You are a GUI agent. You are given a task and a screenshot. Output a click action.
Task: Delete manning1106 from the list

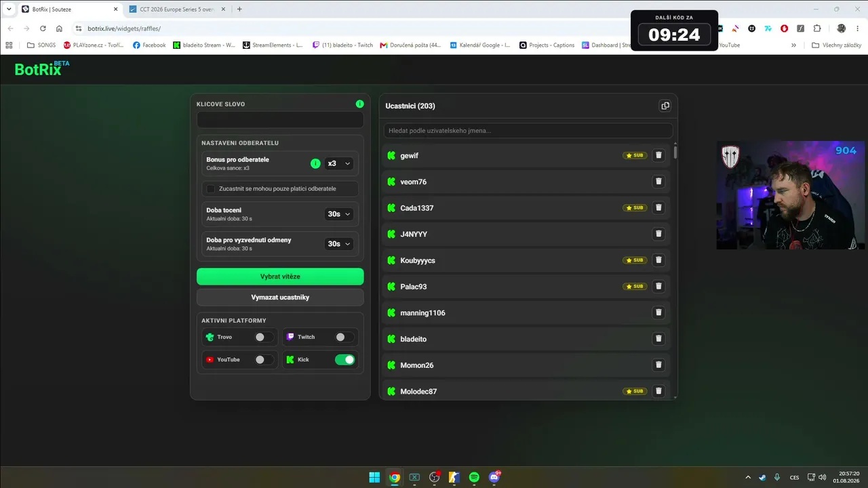pos(658,312)
